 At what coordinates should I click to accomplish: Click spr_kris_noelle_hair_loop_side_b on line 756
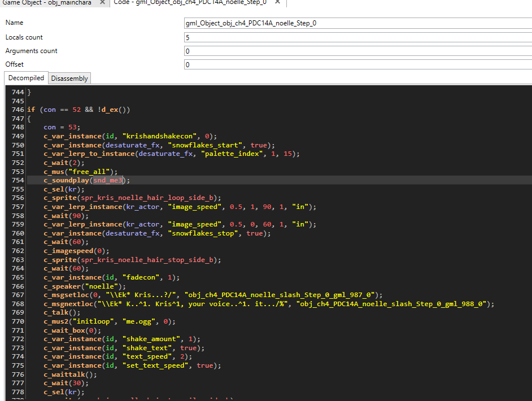(x=147, y=198)
